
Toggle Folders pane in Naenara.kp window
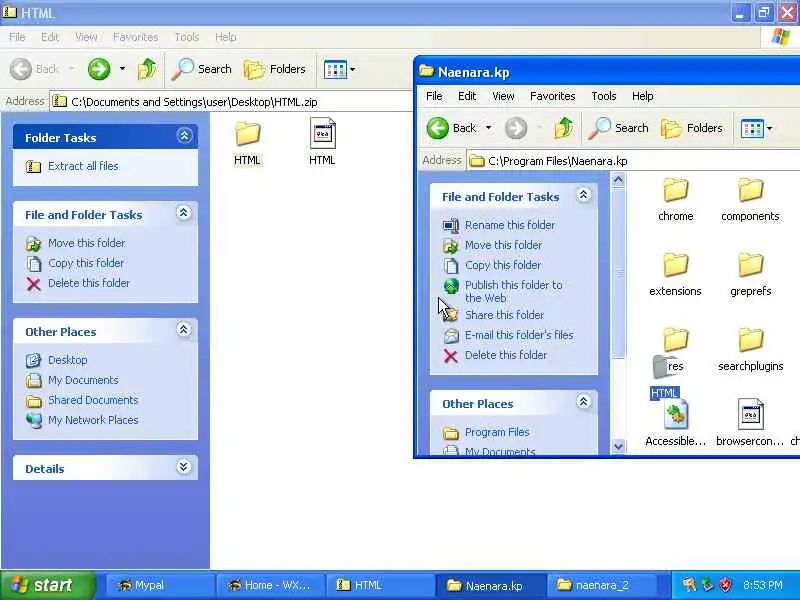[692, 128]
